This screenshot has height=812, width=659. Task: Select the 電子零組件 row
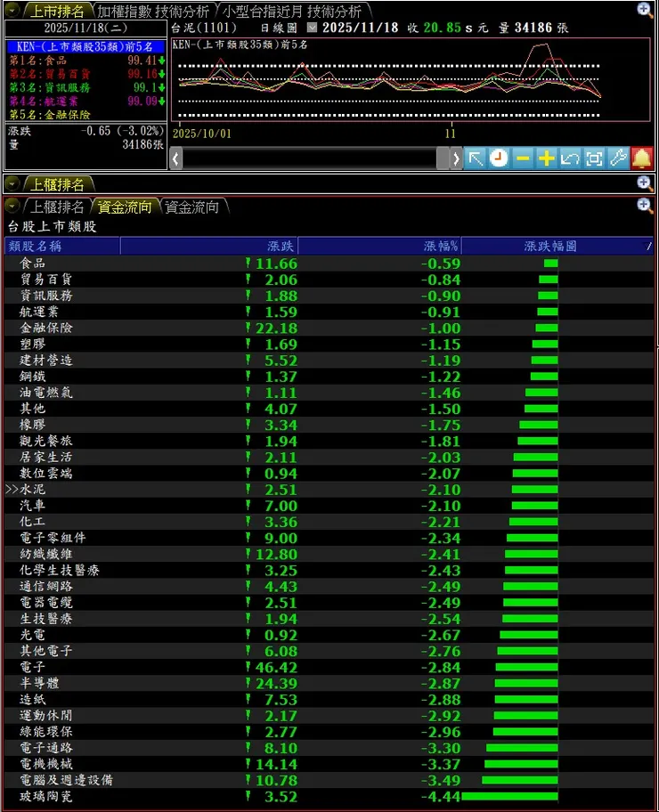(x=329, y=538)
